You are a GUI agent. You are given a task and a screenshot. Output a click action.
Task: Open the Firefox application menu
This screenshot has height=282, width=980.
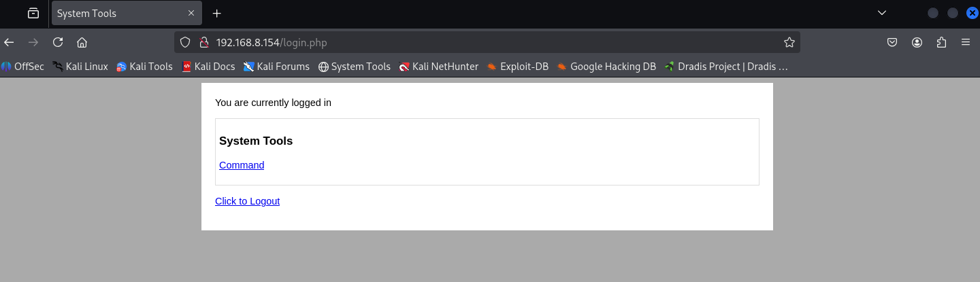pyautogui.click(x=966, y=42)
